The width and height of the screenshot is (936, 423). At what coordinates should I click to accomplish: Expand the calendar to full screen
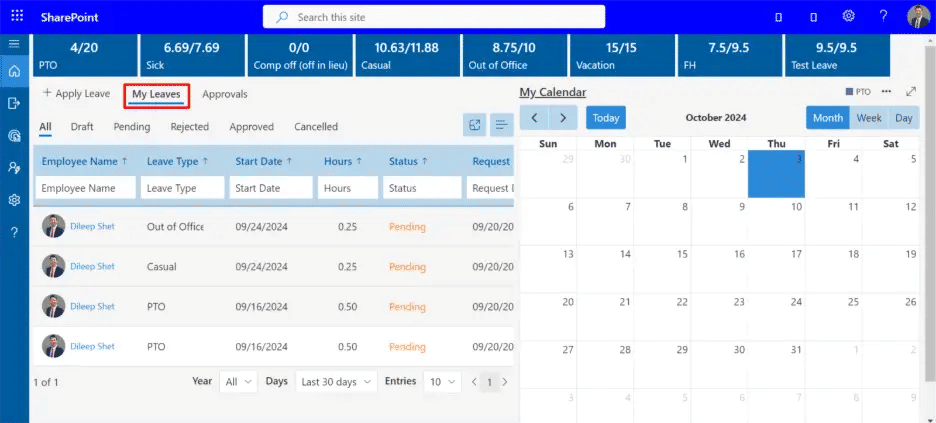point(911,91)
